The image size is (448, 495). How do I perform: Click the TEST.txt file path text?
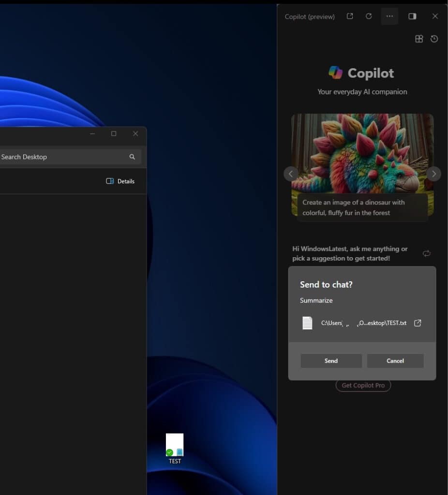364,323
